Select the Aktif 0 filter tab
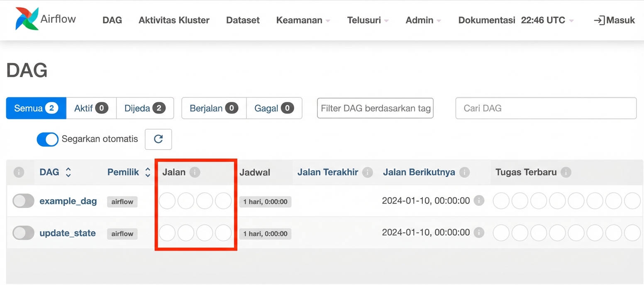 click(91, 108)
